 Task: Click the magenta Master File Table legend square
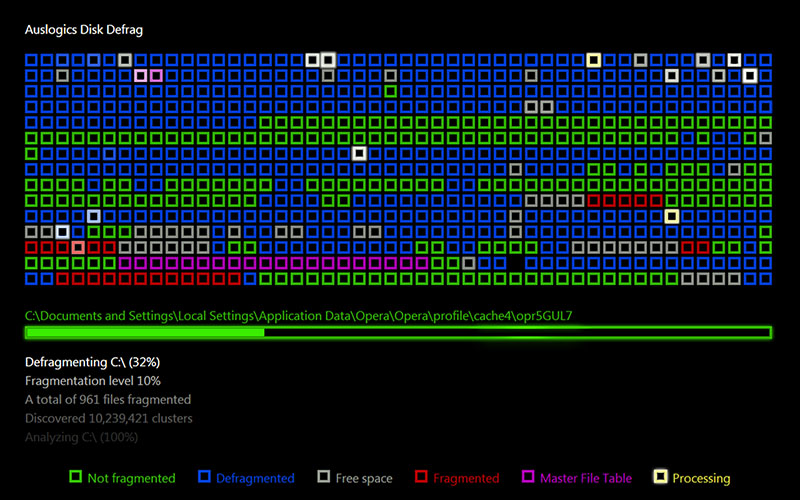[528, 477]
